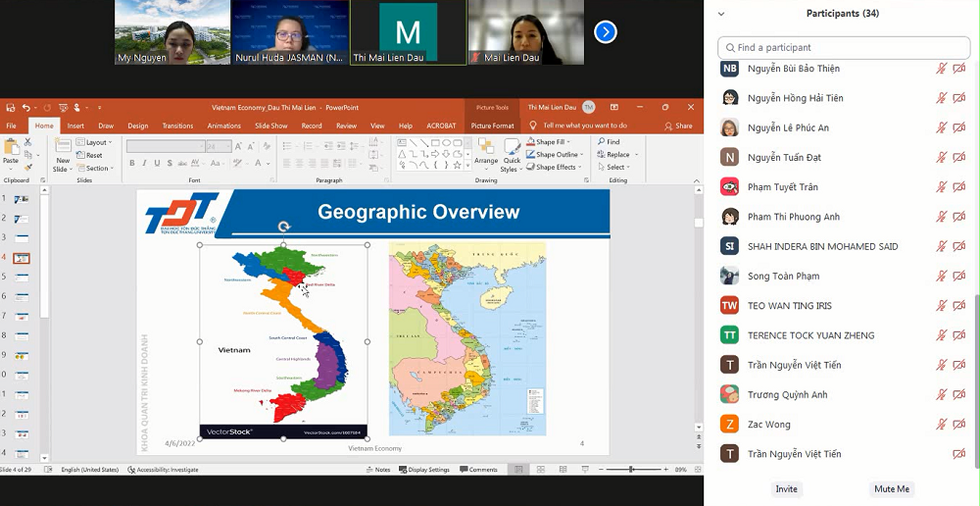The height and width of the screenshot is (506, 980).
Task: Toggle Italic formatting
Action: 144,163
